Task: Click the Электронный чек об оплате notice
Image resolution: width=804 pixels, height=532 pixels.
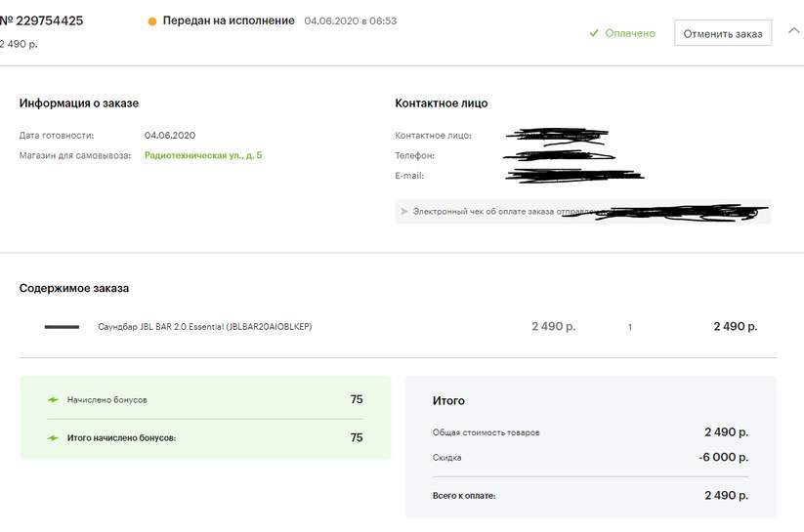Action: [583, 211]
